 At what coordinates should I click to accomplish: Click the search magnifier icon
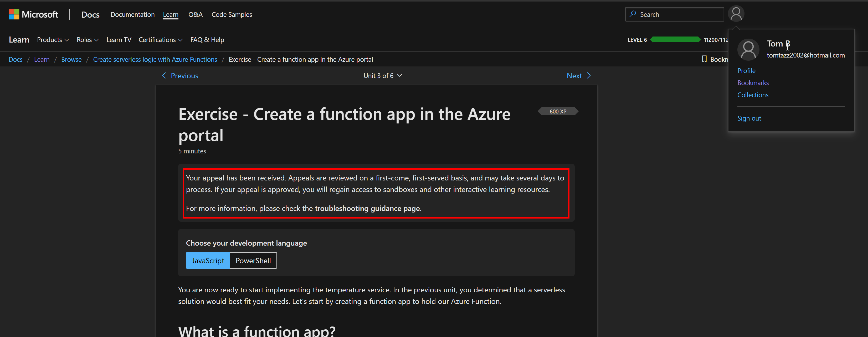pyautogui.click(x=633, y=14)
